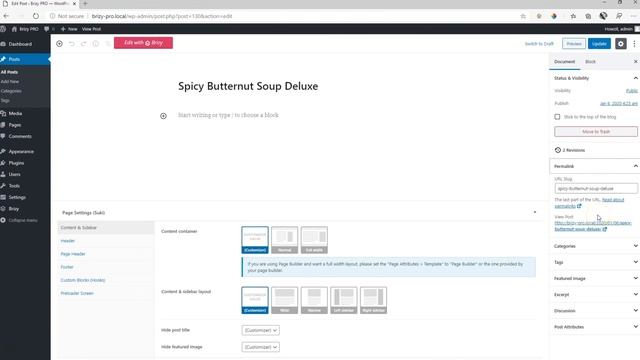The image size is (640, 360).
Task: Click the Edit with Brizy button
Action: [143, 43]
